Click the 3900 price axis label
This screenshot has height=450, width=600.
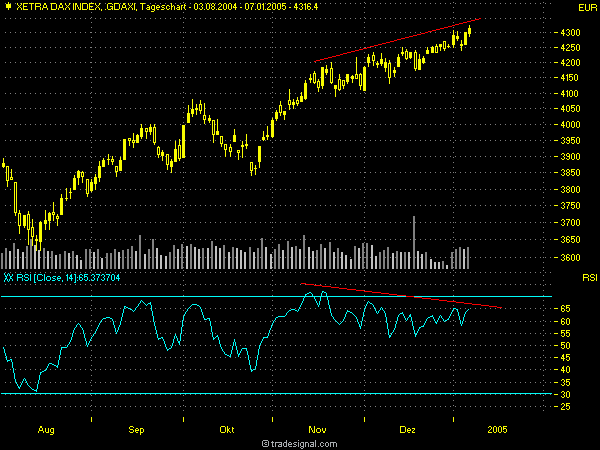(570, 157)
